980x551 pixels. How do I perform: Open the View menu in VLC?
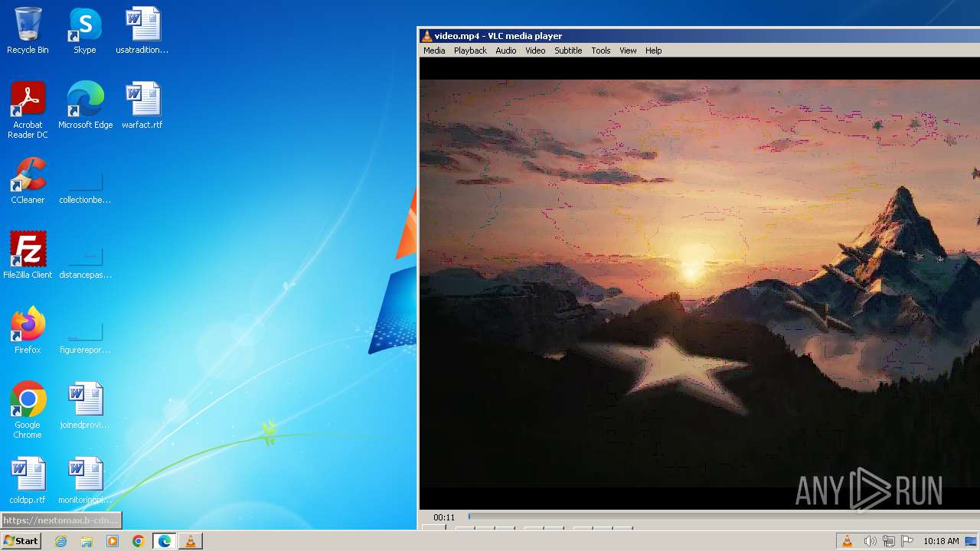(x=628, y=51)
